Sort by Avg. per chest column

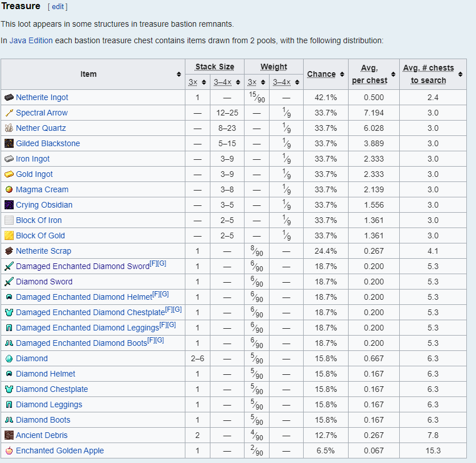(392, 75)
